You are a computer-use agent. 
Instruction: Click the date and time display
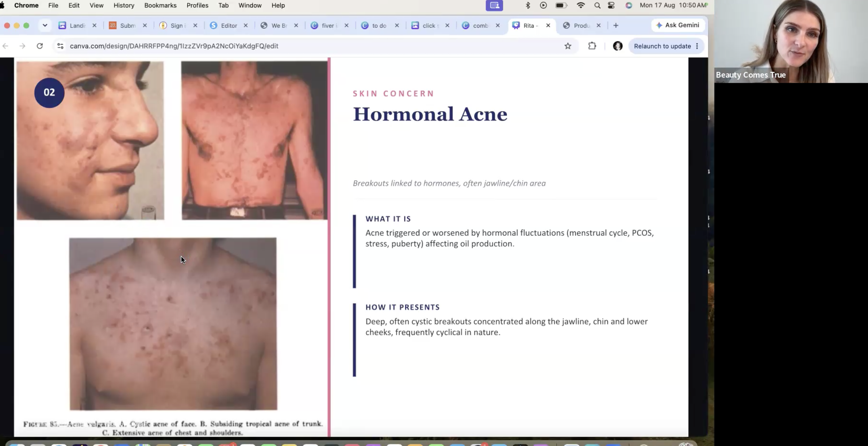[x=673, y=6]
